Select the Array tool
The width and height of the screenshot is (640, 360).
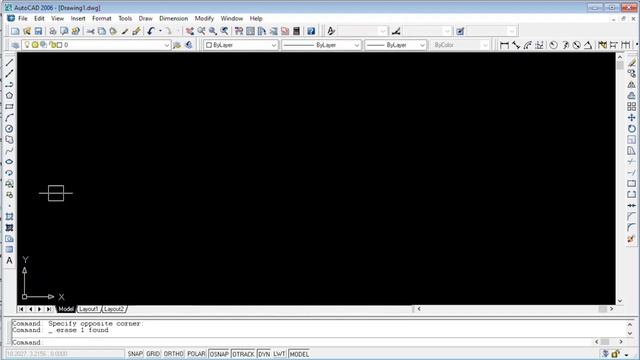click(631, 107)
